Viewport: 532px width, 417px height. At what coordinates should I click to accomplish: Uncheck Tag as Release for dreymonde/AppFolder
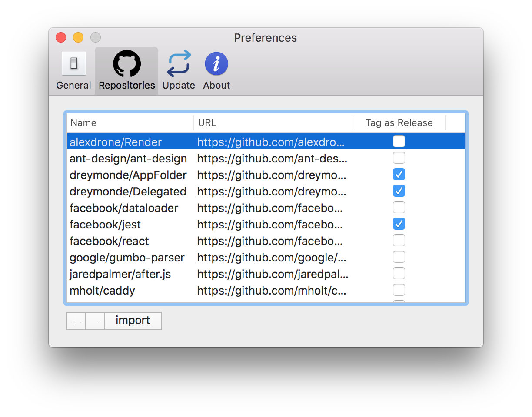(399, 174)
